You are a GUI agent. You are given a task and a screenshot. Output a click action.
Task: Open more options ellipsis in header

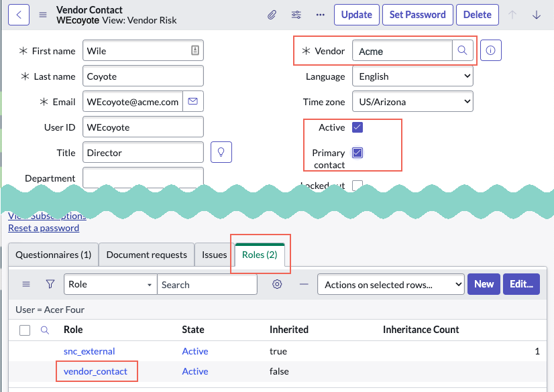tap(320, 15)
